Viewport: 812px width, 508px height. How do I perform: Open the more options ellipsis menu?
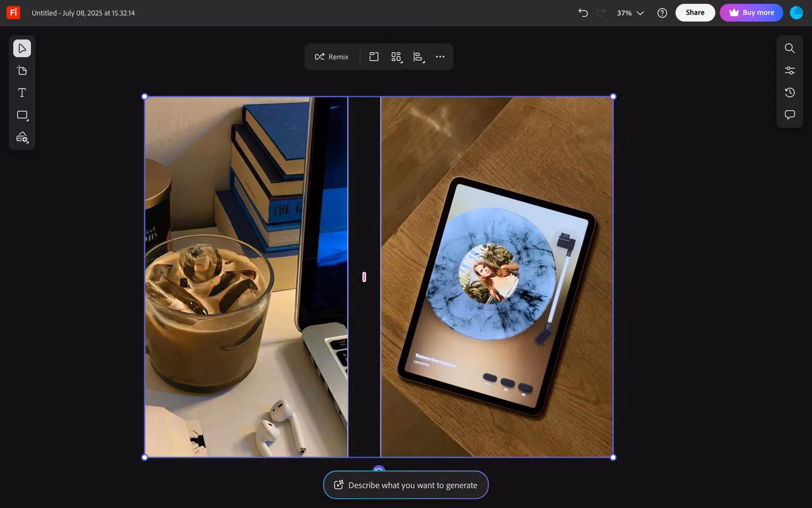click(440, 57)
